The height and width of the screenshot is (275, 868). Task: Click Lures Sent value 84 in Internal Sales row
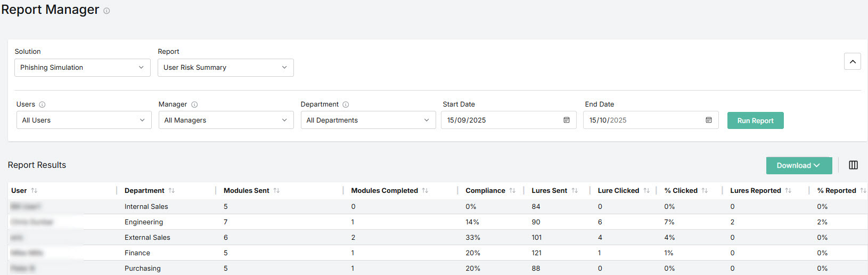click(536, 206)
